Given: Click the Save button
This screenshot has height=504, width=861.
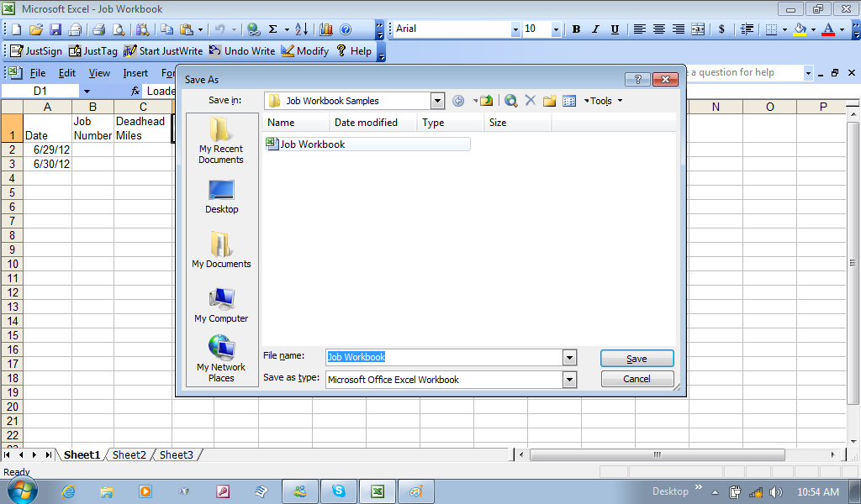Looking at the screenshot, I should (x=637, y=359).
